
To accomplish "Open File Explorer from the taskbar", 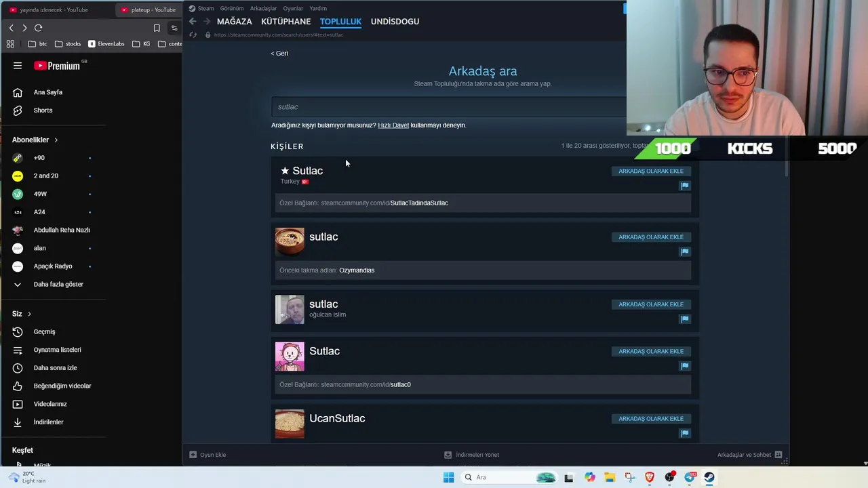I will point(610,477).
